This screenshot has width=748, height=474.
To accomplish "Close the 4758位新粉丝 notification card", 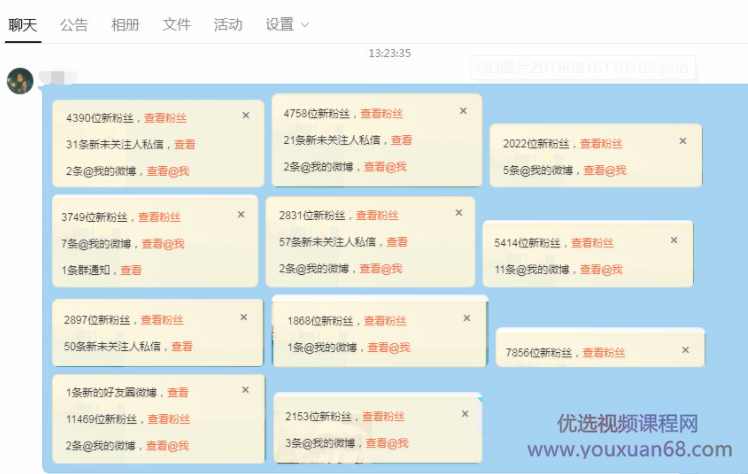I will point(463,111).
